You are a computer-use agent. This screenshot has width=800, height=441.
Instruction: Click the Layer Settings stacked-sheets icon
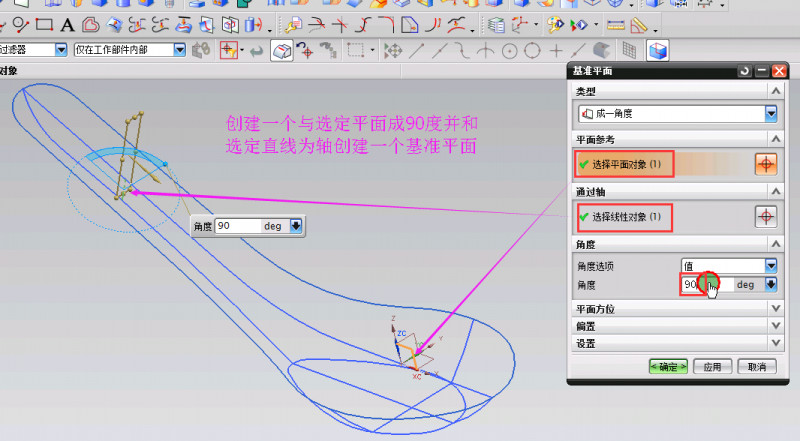[496, 24]
